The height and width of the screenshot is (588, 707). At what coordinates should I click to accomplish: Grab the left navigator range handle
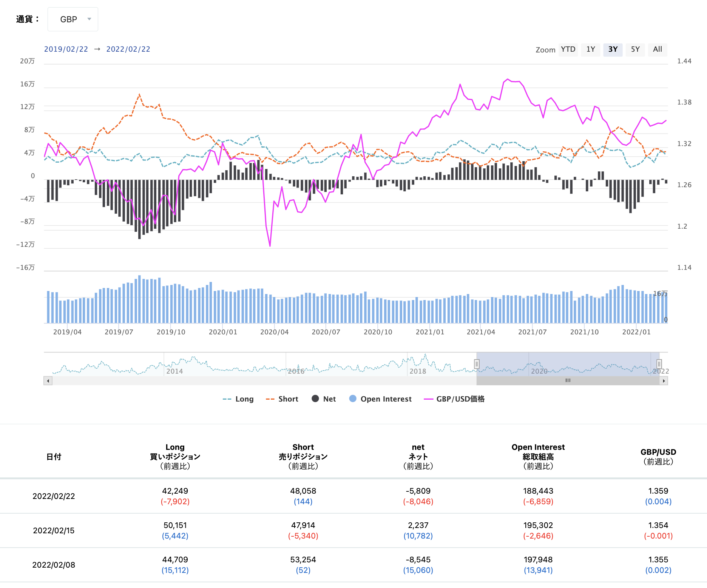click(x=477, y=364)
